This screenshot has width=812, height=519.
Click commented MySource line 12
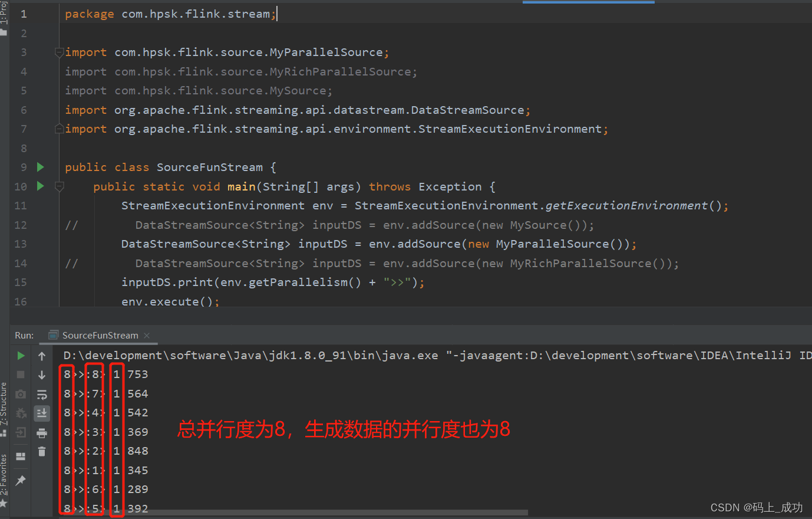[329, 225]
